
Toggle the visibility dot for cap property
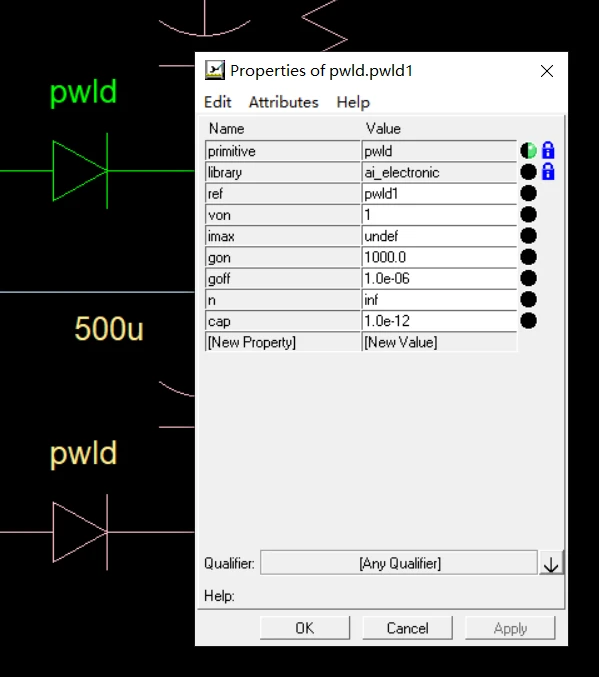(x=529, y=321)
